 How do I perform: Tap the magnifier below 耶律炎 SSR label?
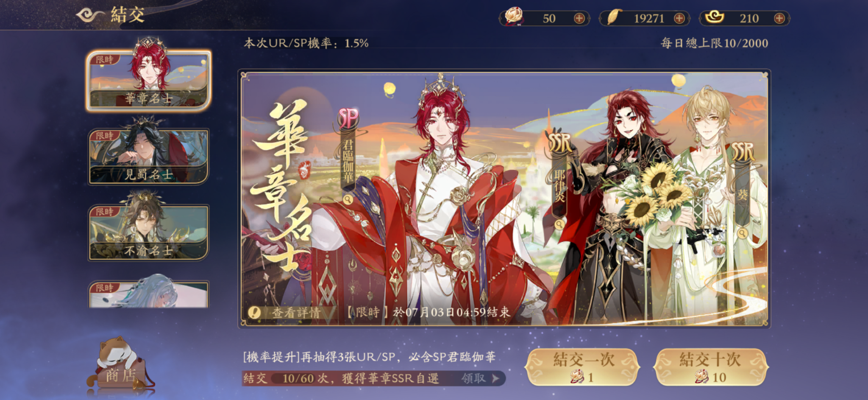pyautogui.click(x=559, y=224)
